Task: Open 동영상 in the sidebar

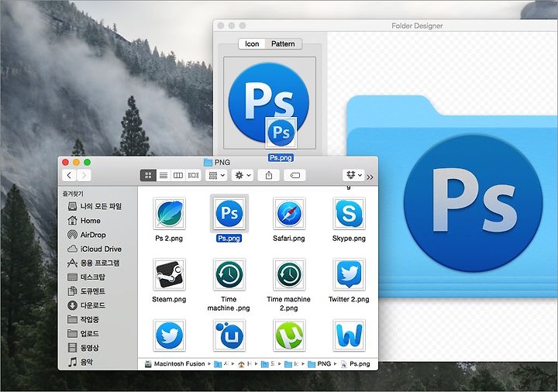Action: pos(83,348)
